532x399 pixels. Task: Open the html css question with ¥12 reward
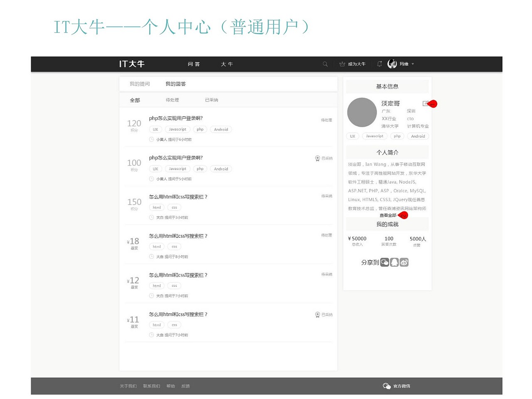pyautogui.click(x=178, y=275)
